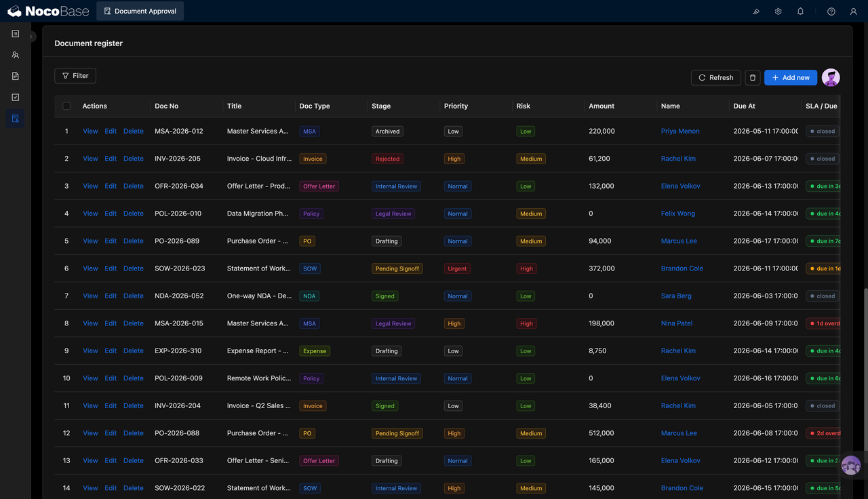Select the sidebar document icon
The image size is (868, 499).
pos(15,76)
